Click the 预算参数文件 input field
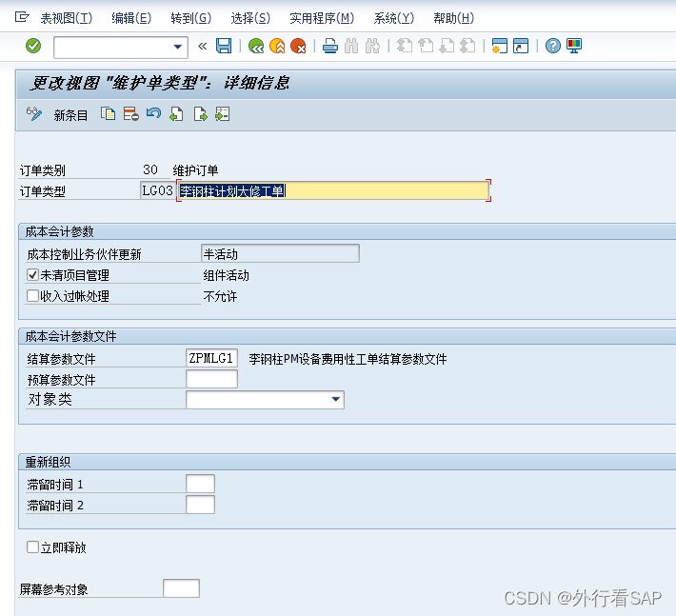Image resolution: width=676 pixels, height=616 pixels. pos(211,379)
